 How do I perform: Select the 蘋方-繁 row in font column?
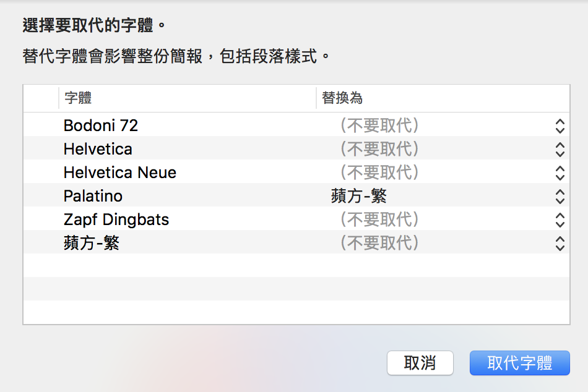tap(92, 243)
